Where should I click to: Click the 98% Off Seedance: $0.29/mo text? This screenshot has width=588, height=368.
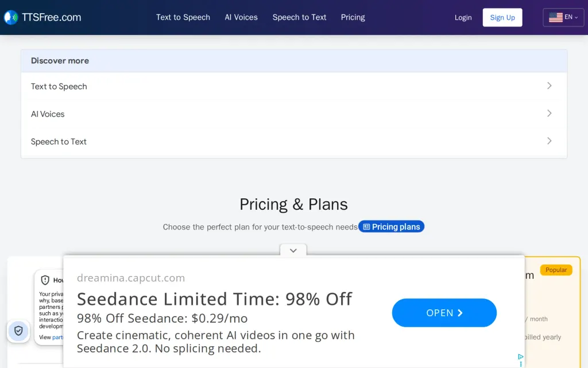click(x=162, y=319)
